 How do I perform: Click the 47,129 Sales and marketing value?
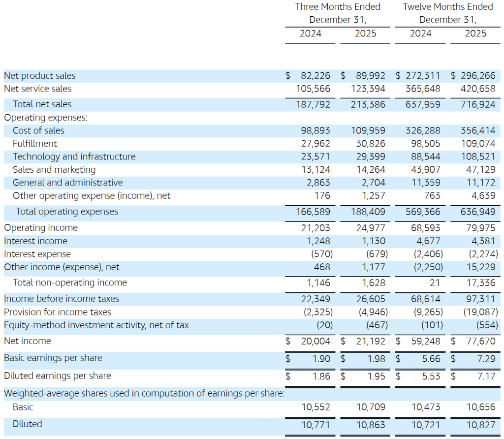(480, 170)
